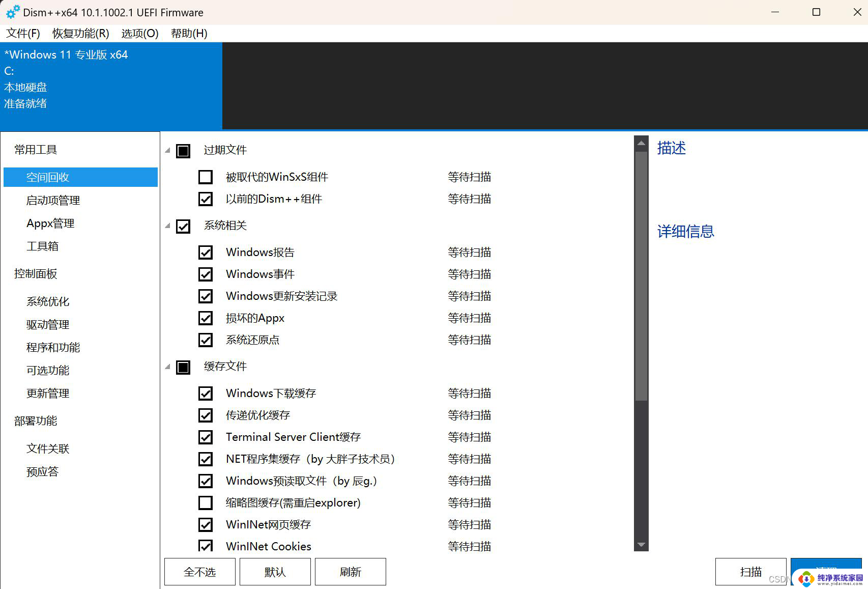Image resolution: width=868 pixels, height=589 pixels.
Task: Open the 选项(O) menu
Action: pos(140,34)
